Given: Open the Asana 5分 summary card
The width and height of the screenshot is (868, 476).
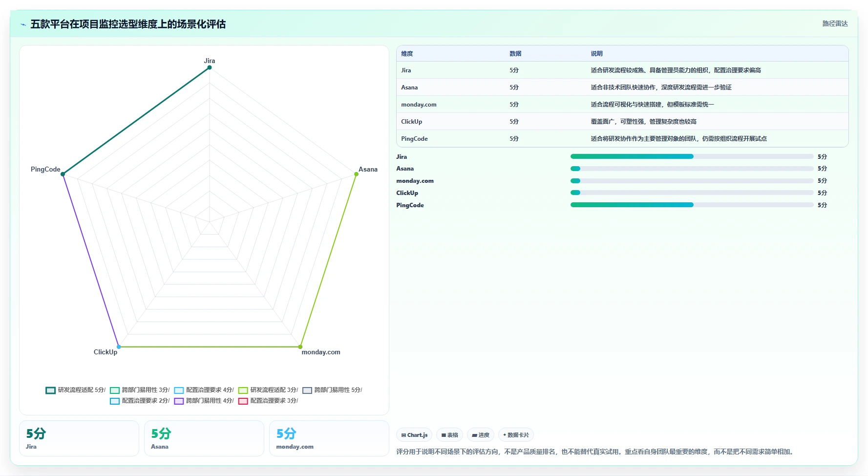Looking at the screenshot, I should [204, 438].
